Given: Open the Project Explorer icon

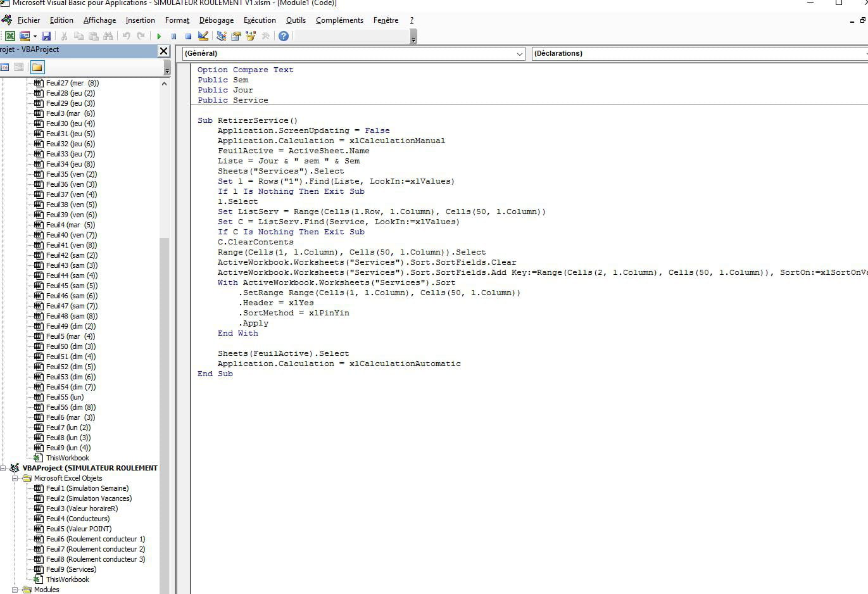Looking at the screenshot, I should pyautogui.click(x=221, y=36).
